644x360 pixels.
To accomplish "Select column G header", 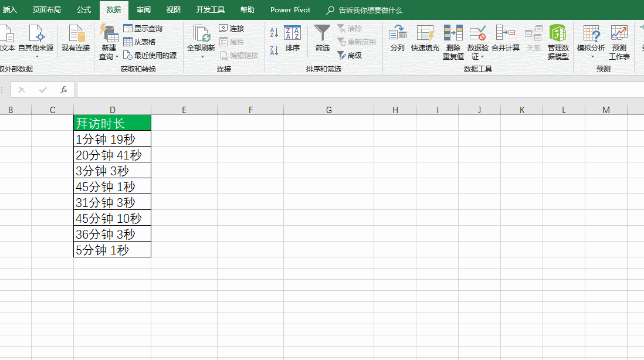I will pyautogui.click(x=328, y=110).
